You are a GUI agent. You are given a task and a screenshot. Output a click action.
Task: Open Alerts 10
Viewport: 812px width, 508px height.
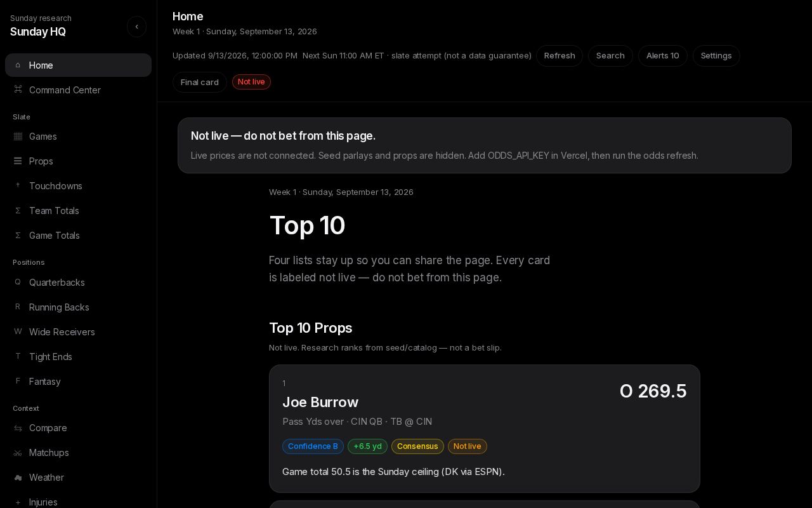pos(663,56)
